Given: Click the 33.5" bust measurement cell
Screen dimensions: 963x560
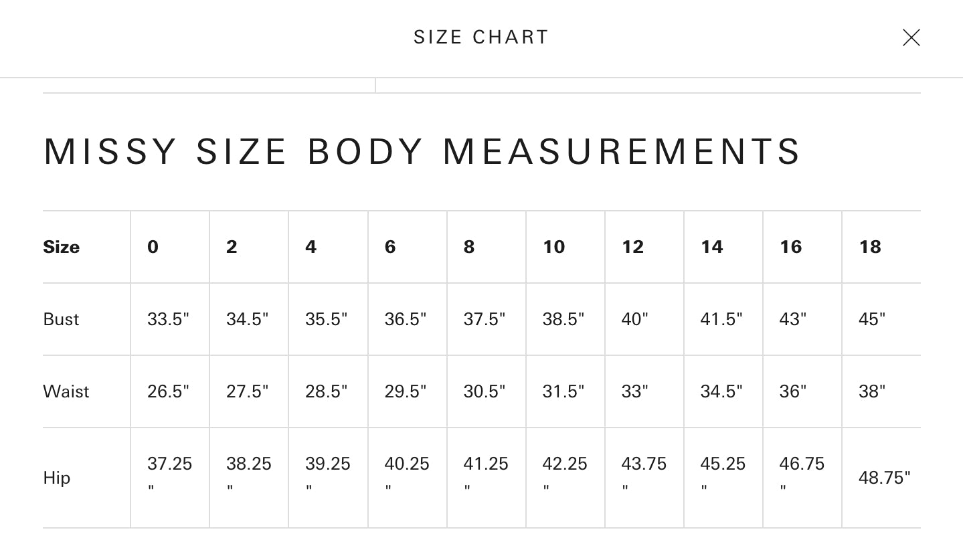Looking at the screenshot, I should coord(169,319).
